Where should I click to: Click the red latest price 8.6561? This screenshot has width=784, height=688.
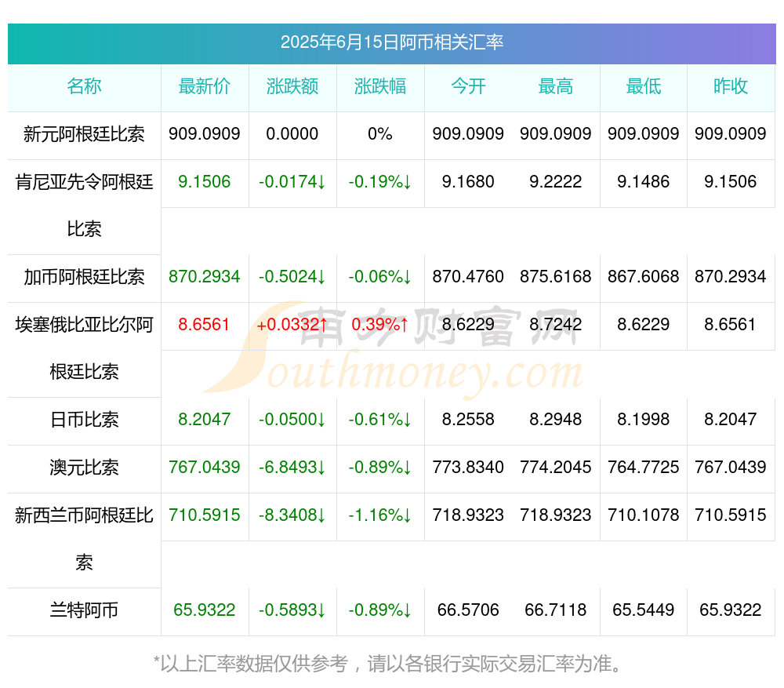click(204, 324)
